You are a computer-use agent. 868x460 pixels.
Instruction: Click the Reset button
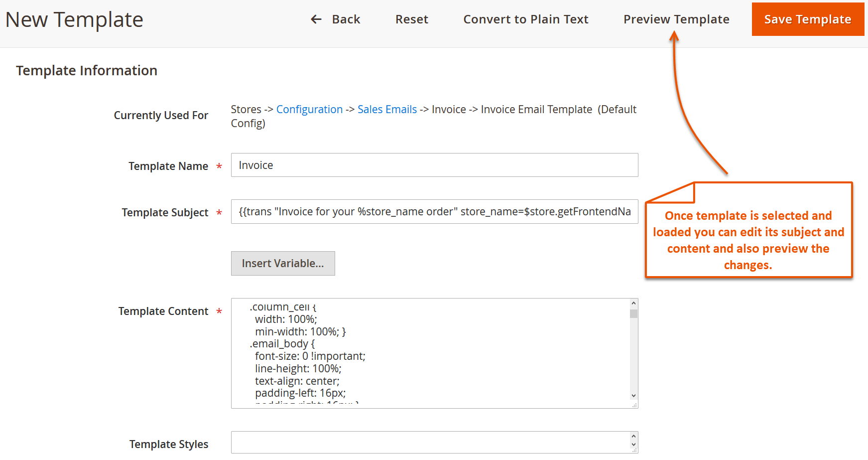click(411, 19)
